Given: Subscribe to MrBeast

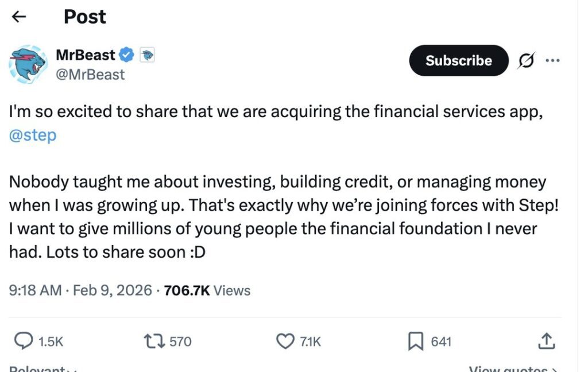Looking at the screenshot, I should [458, 61].
